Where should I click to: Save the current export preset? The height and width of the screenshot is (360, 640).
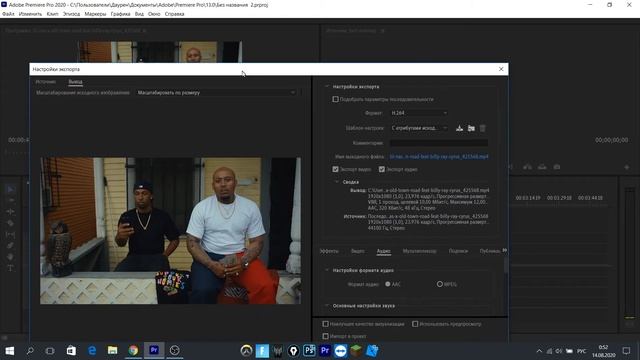(459, 128)
